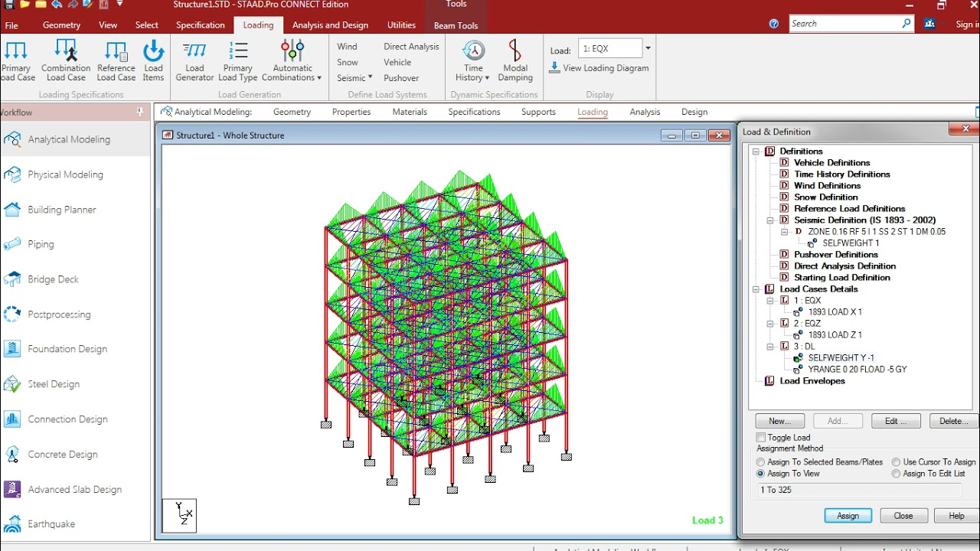Click Vehicle load option
Screen dimensions: 980x551
tap(397, 63)
